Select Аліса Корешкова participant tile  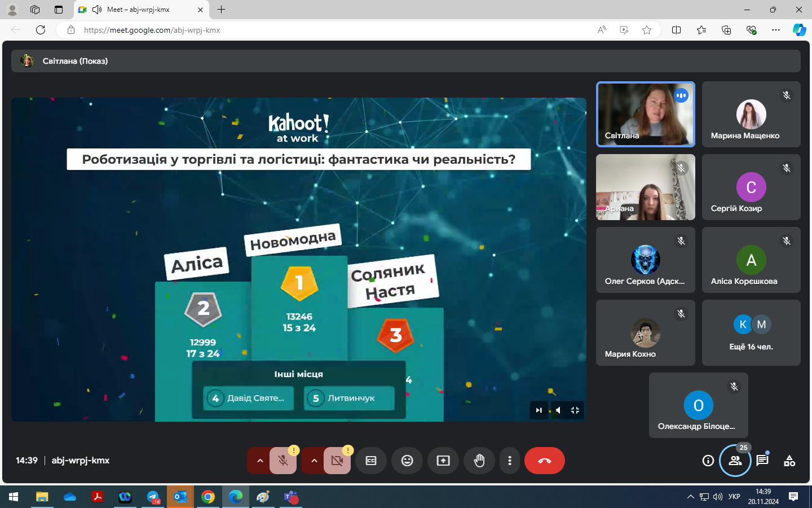click(751, 260)
